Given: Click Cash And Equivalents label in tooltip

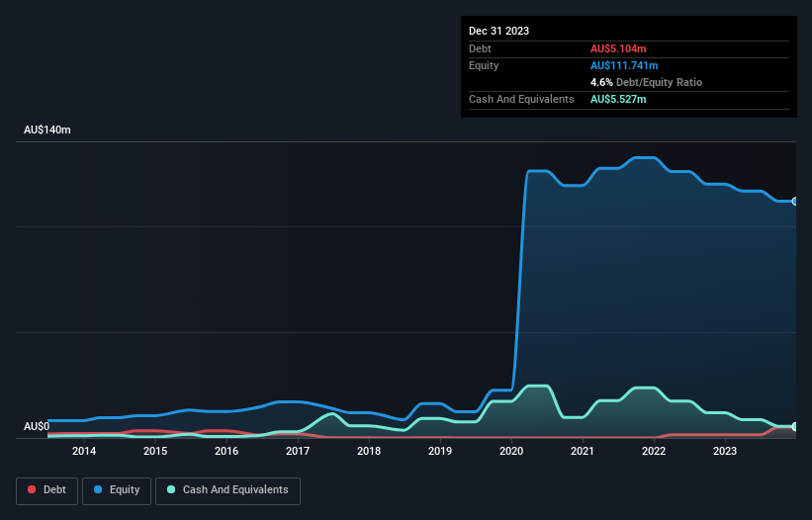Looking at the screenshot, I should coord(521,99).
